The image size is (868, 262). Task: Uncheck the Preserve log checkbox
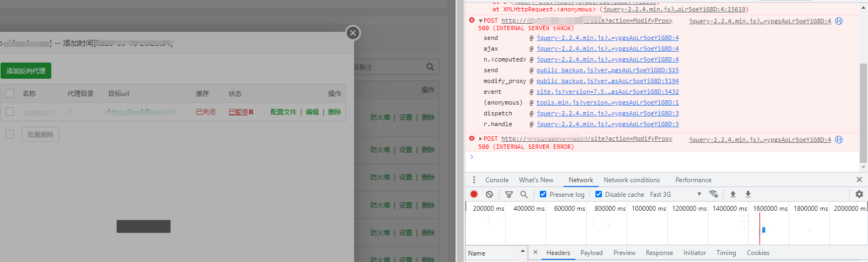coord(543,194)
